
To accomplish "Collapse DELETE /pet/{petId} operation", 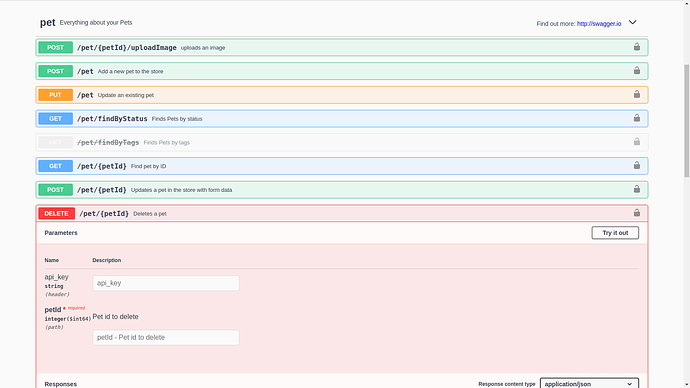I will (341, 214).
